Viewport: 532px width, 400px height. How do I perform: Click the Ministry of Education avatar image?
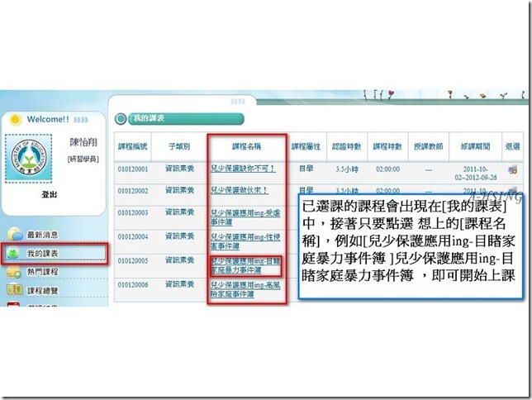click(x=28, y=158)
